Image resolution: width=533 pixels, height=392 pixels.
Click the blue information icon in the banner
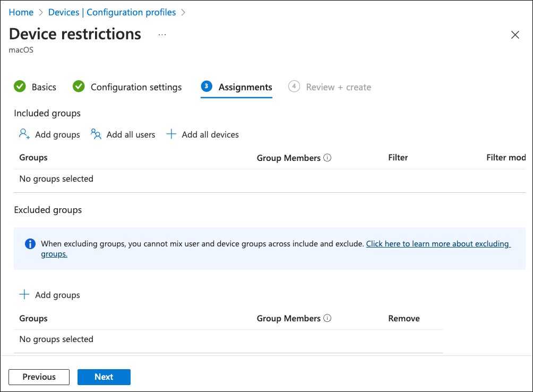[30, 244]
